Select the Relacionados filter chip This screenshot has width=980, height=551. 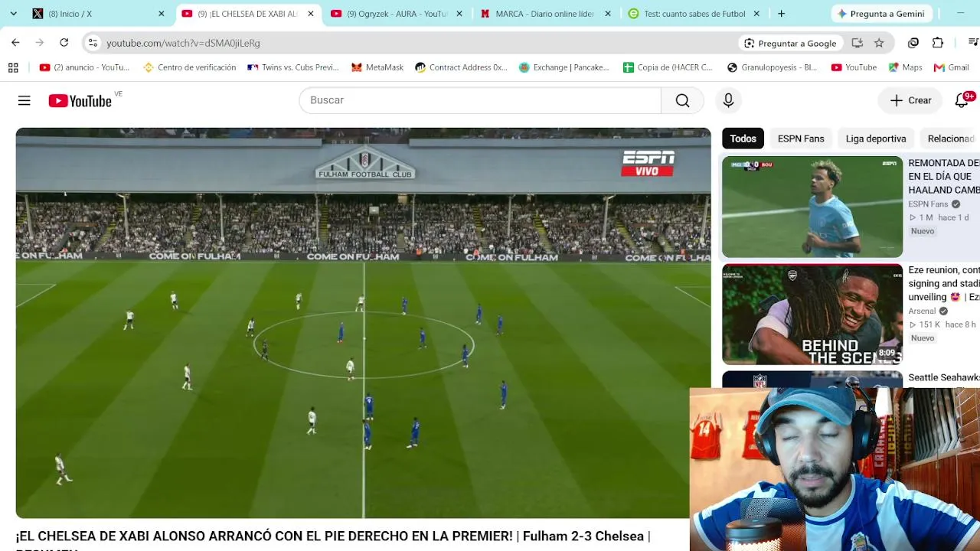[x=950, y=139]
